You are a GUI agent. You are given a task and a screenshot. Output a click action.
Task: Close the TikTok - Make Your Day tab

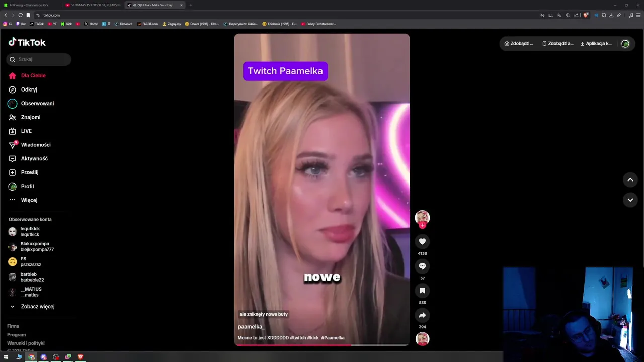tap(181, 5)
